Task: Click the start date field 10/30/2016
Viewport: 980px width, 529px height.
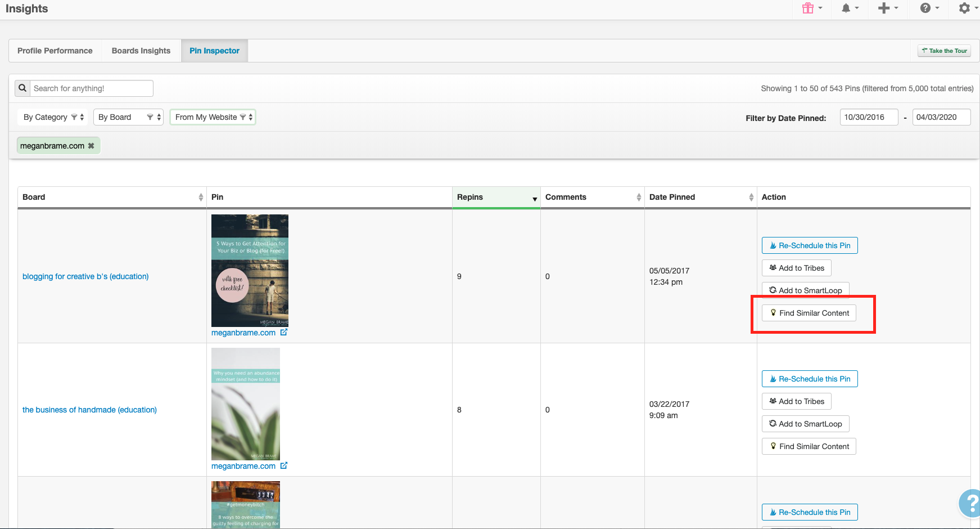Action: coord(869,117)
